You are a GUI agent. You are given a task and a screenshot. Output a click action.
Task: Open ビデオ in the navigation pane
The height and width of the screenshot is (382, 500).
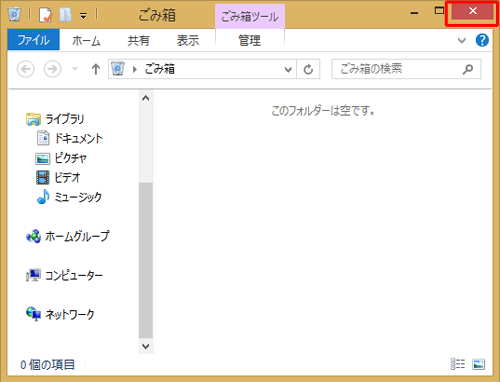(67, 177)
